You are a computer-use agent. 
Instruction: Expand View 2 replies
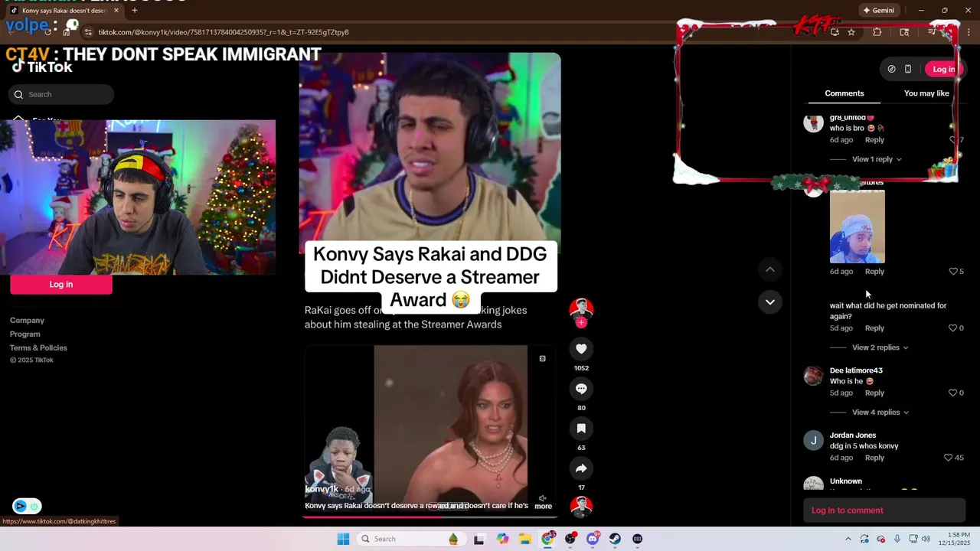[x=880, y=347]
